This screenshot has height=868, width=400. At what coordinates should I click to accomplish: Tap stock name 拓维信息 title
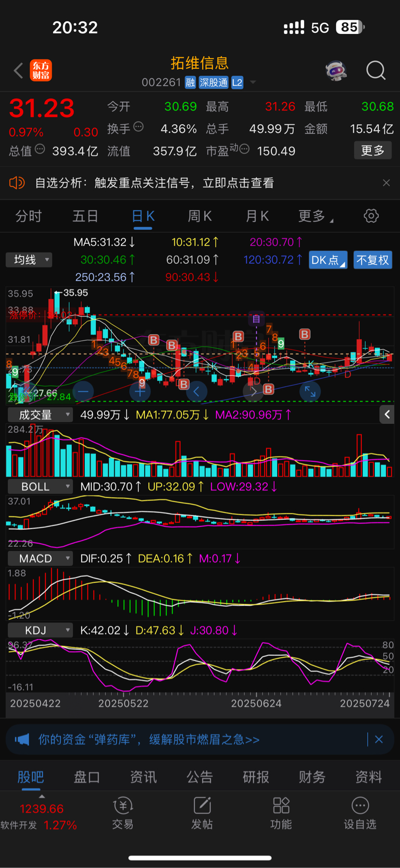tap(200, 63)
